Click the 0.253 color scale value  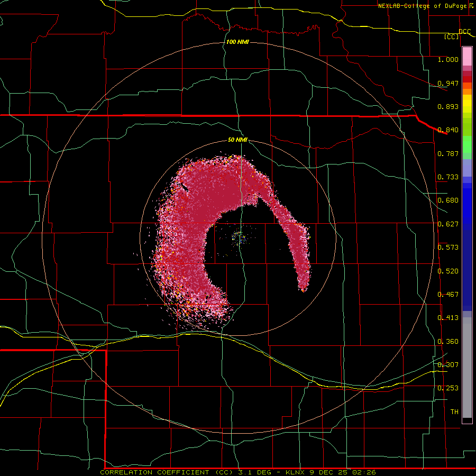(448, 388)
